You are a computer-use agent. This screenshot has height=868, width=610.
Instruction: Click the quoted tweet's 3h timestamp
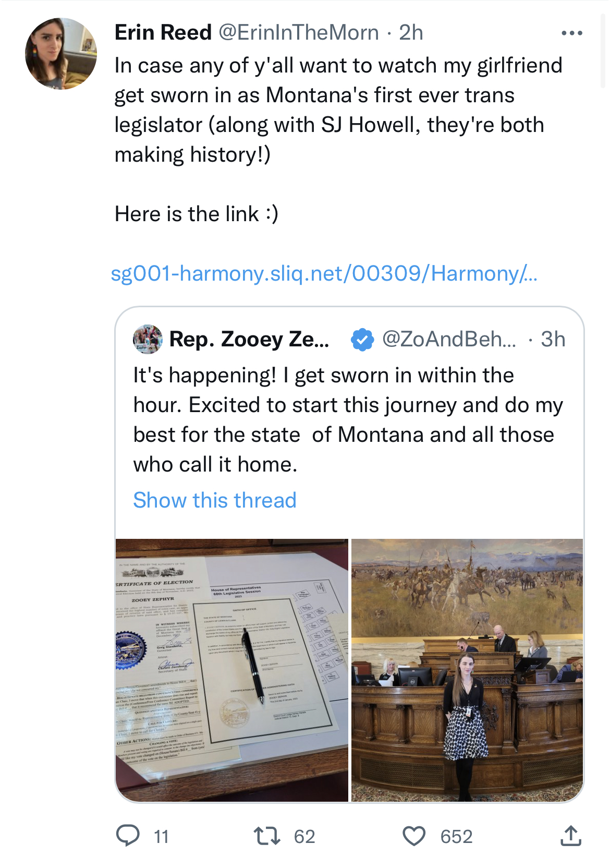(553, 340)
